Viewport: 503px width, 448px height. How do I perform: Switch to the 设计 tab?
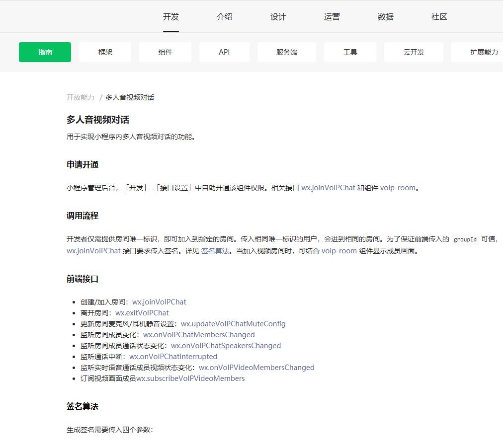tap(278, 16)
